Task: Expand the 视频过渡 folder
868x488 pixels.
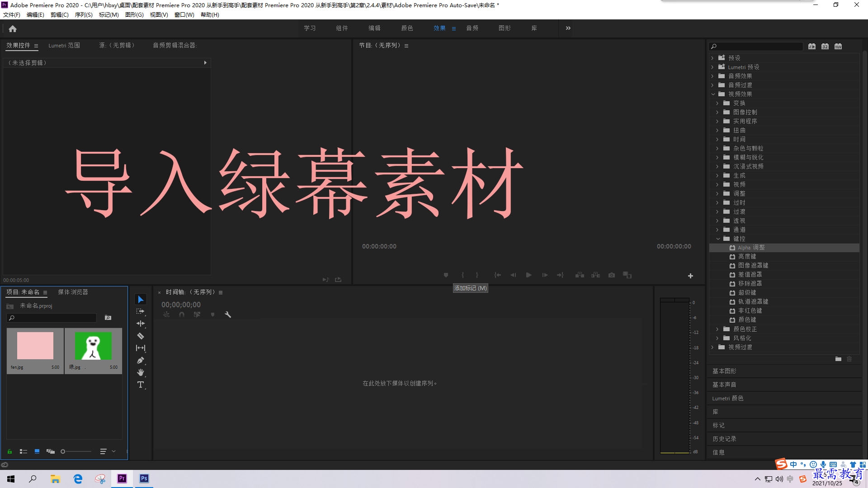Action: click(712, 347)
